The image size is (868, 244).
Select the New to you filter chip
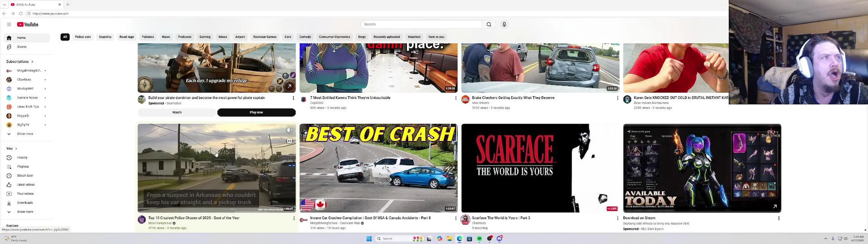(436, 37)
